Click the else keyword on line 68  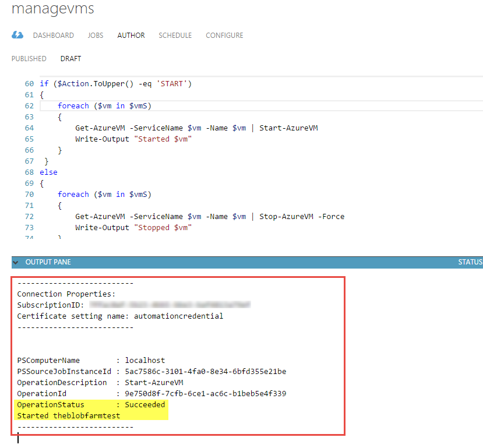click(x=48, y=172)
